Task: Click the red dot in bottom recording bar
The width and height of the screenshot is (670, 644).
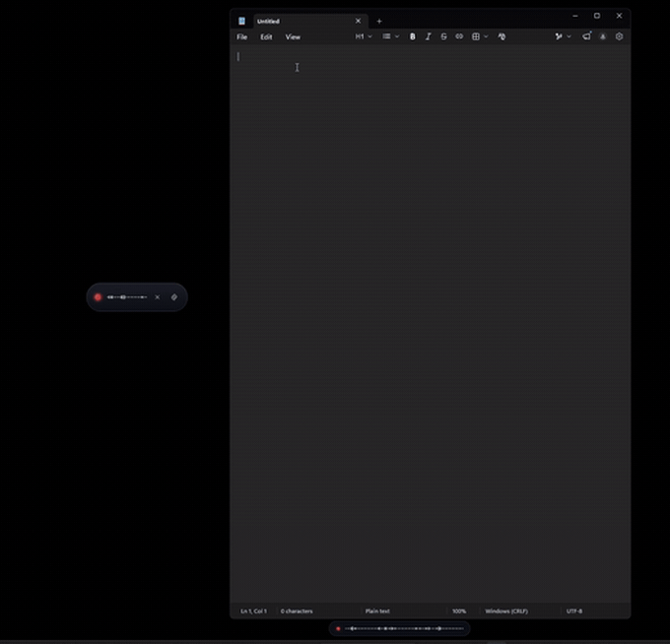Action: [338, 628]
